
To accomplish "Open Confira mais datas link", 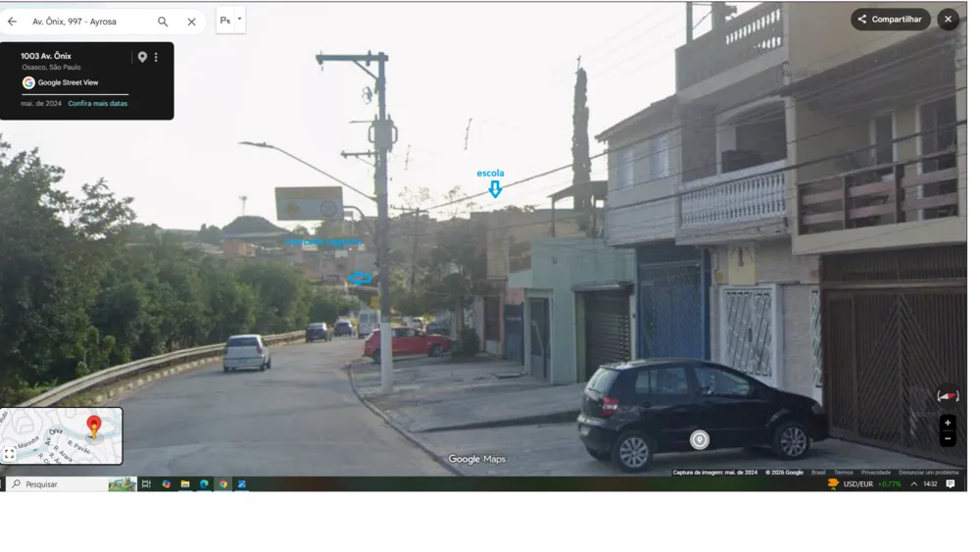I will click(97, 104).
